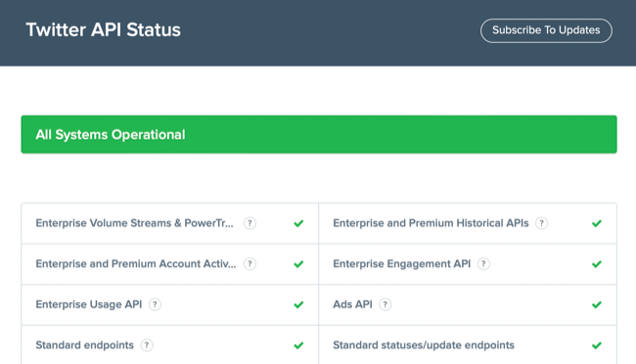Open the Twitter API Status title link
Image resolution: width=636 pixels, height=364 pixels.
tap(104, 29)
